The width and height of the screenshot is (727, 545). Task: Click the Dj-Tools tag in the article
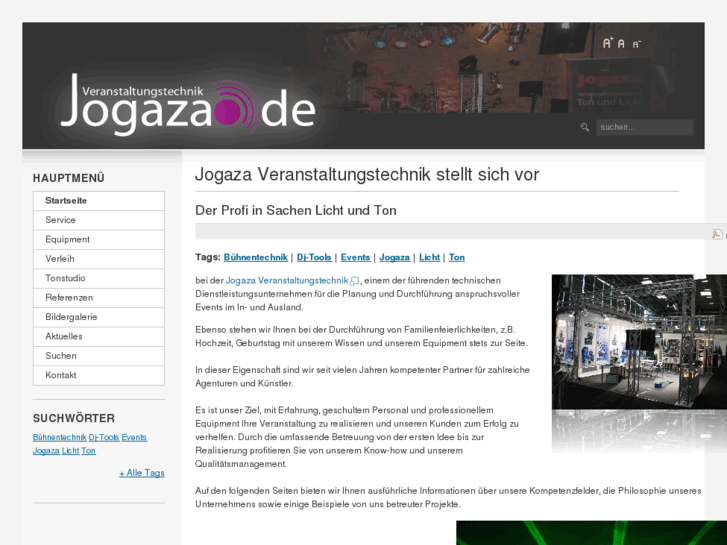click(x=314, y=257)
